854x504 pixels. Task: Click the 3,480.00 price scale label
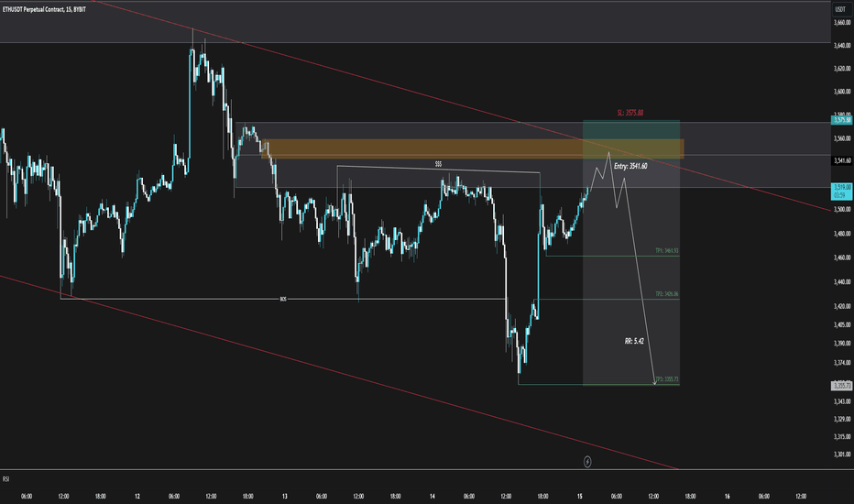point(842,234)
